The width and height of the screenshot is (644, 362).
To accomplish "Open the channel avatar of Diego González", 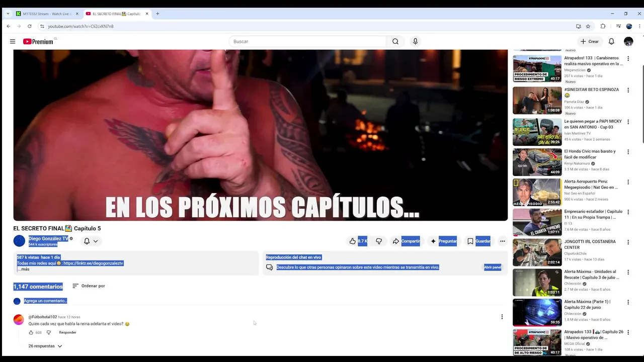I will pos(19,241).
